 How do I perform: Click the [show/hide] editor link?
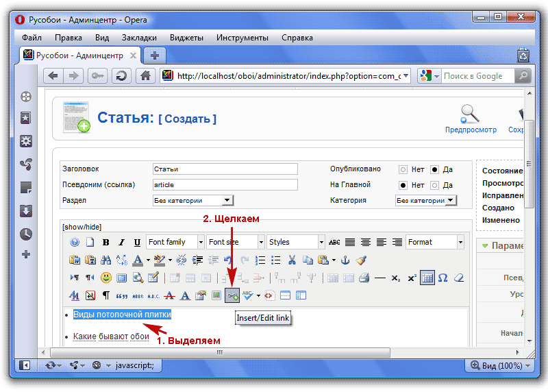pyautogui.click(x=82, y=227)
